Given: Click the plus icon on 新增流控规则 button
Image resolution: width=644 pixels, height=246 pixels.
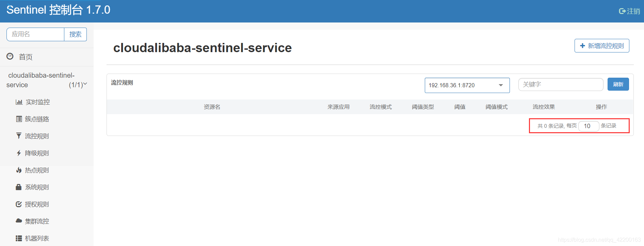Looking at the screenshot, I should point(582,46).
